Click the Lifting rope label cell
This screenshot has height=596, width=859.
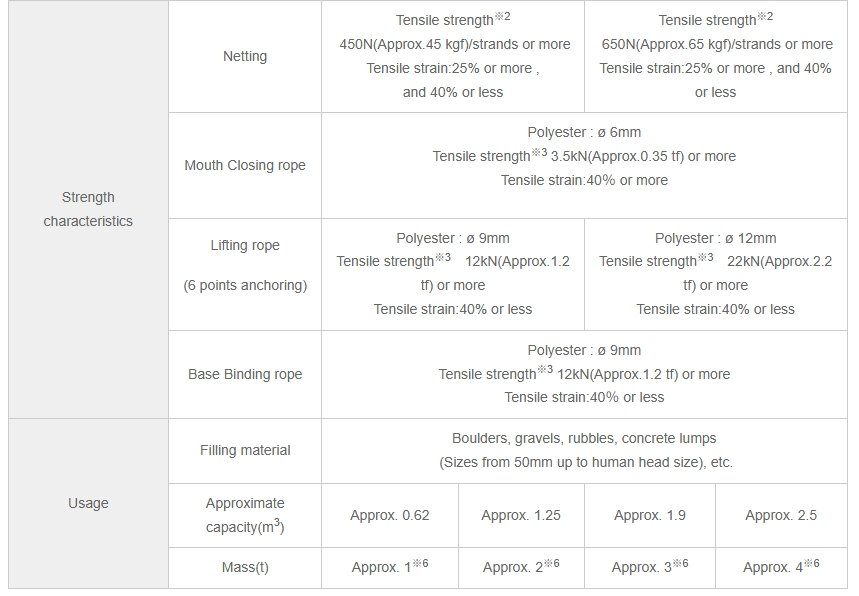[x=245, y=265]
